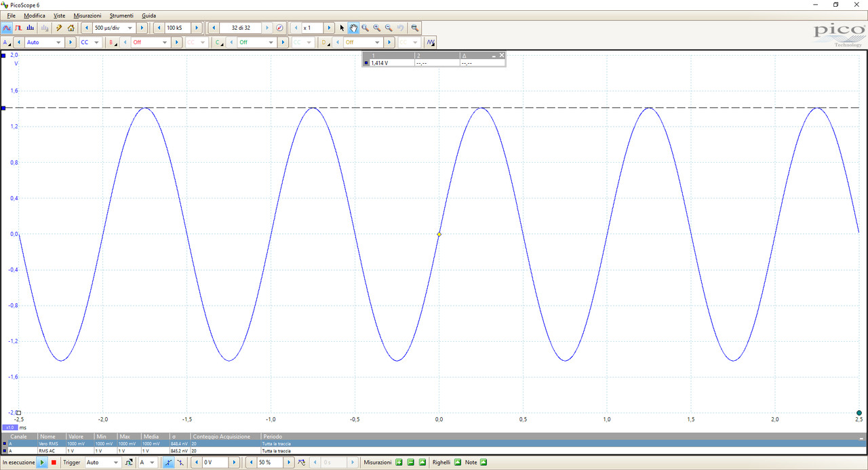
Task: Switch to Spectrum mode icon
Action: point(31,28)
